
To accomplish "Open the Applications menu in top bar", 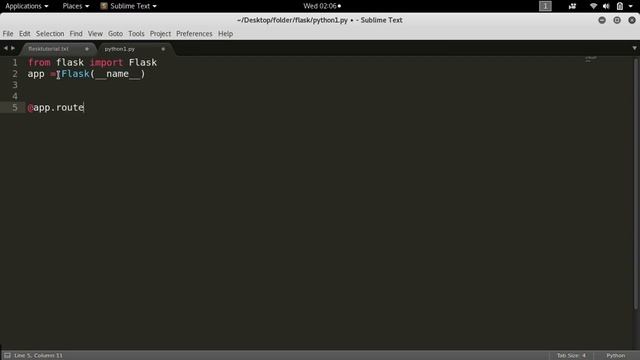I will click(27, 6).
